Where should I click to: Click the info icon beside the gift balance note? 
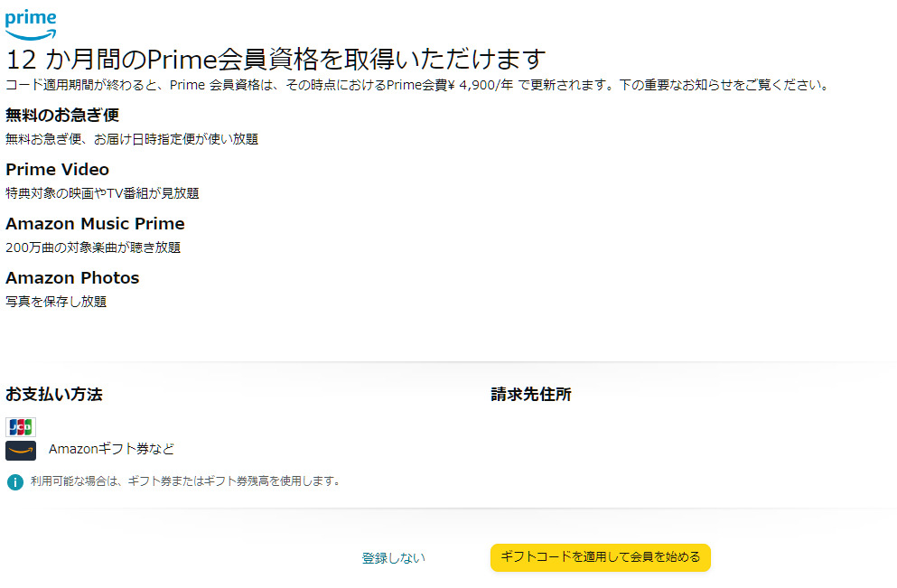(14, 482)
